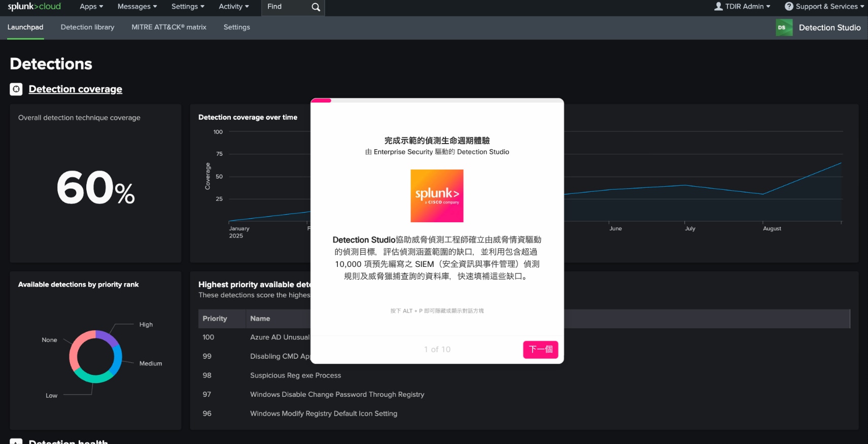Open the Messages dropdown menu
Image resolution: width=868 pixels, height=444 pixels.
(x=137, y=7)
